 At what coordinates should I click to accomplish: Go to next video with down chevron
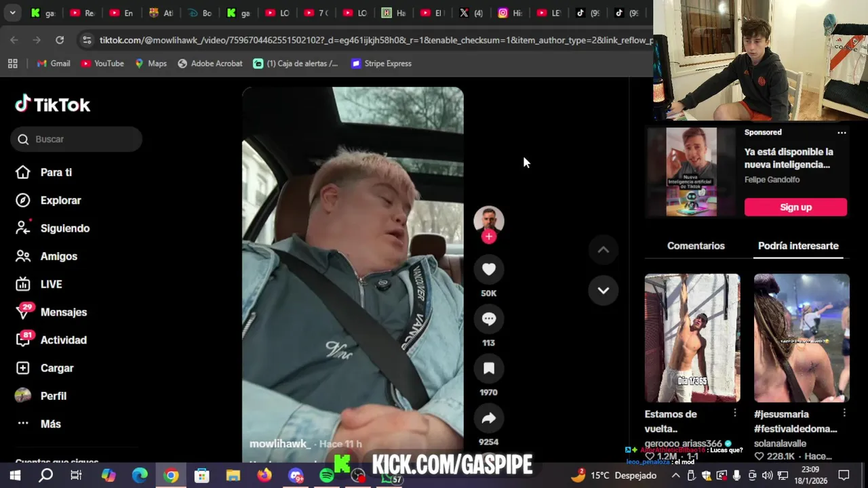click(603, 290)
